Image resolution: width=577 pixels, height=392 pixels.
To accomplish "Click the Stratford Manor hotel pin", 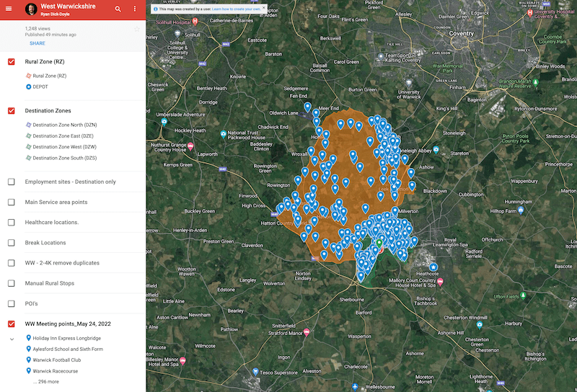I will click(307, 332).
